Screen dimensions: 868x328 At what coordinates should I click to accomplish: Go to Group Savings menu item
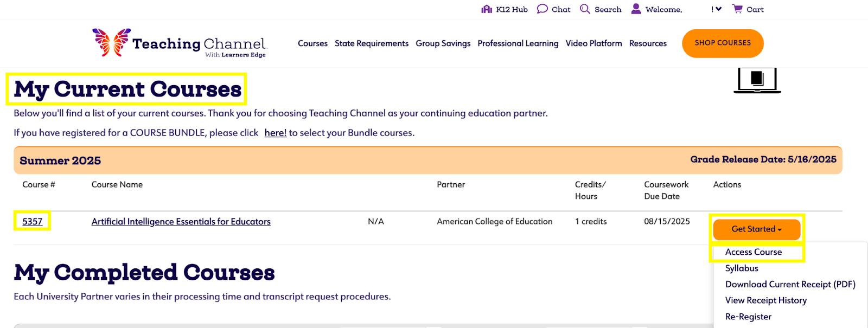[x=443, y=43]
